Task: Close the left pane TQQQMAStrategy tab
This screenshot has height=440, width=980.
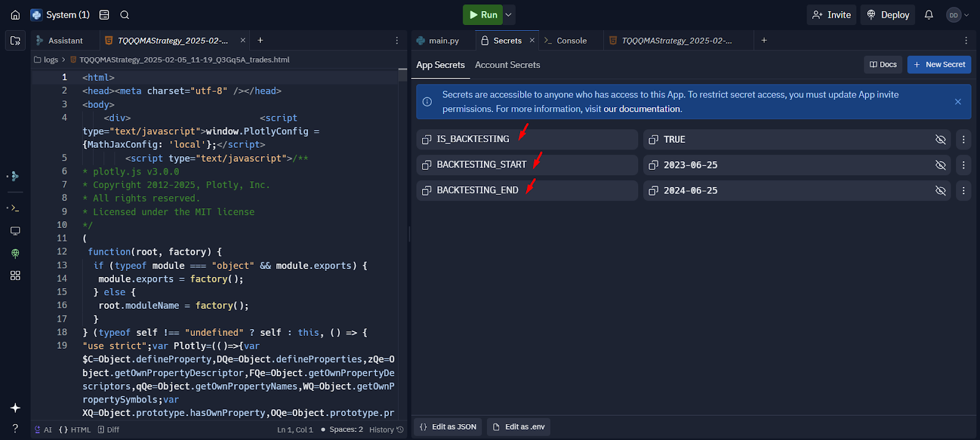Action: pyautogui.click(x=243, y=40)
